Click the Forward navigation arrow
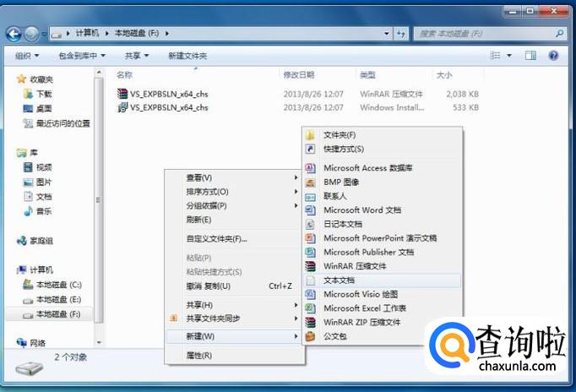The height and width of the screenshot is (392, 576). coord(31,34)
